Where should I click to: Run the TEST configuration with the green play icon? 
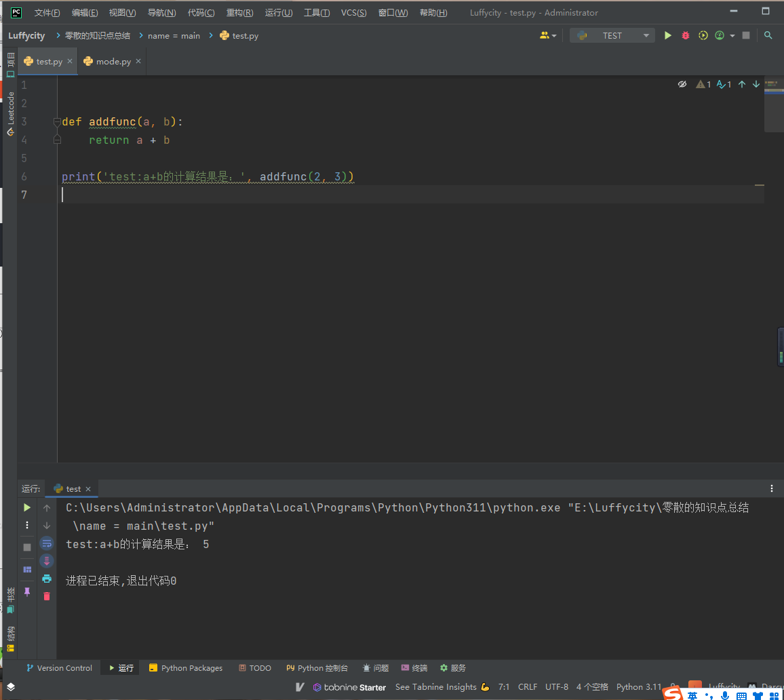(668, 35)
